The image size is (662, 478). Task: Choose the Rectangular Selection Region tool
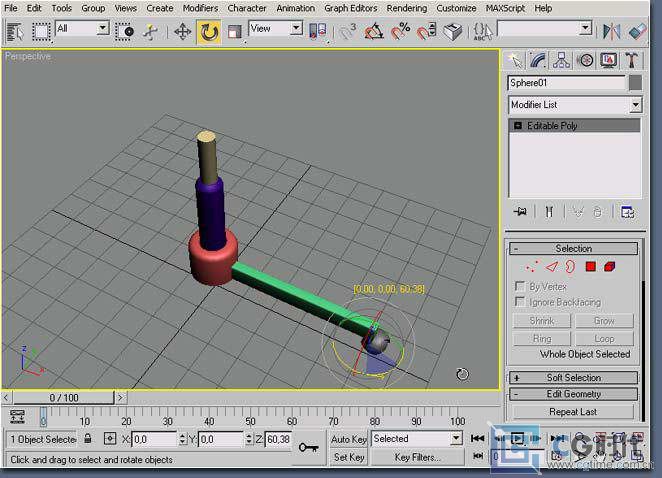pos(41,32)
